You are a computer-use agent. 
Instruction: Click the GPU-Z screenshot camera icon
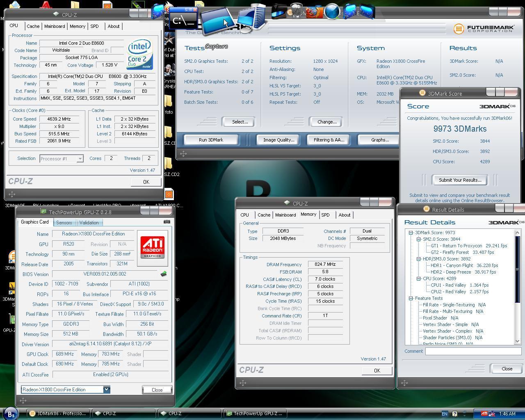(167, 221)
